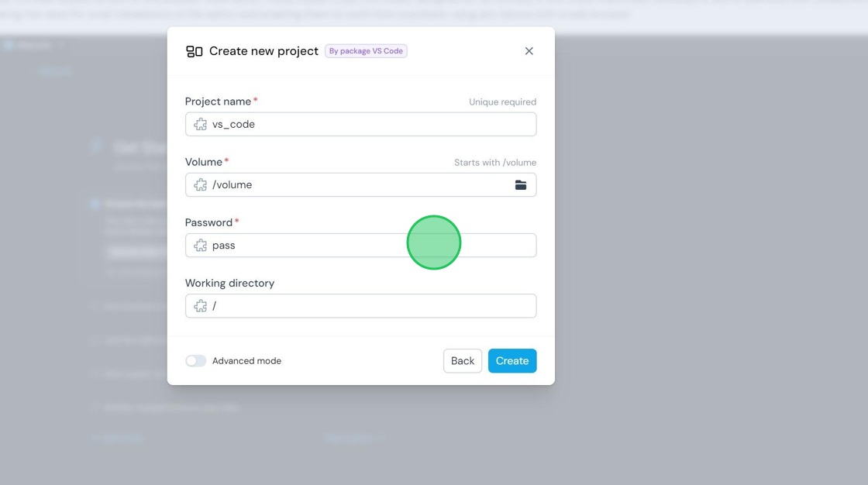Focus the Volume path input field
The image size is (868, 485).
click(361, 184)
